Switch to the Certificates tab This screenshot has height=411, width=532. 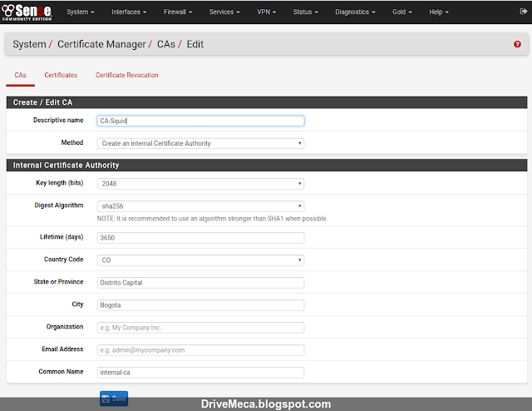pyautogui.click(x=61, y=75)
